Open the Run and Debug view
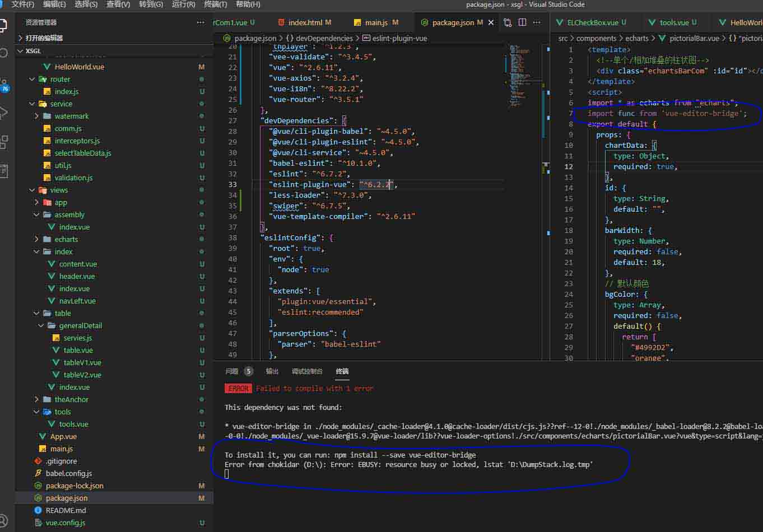This screenshot has width=763, height=532. 3,112
